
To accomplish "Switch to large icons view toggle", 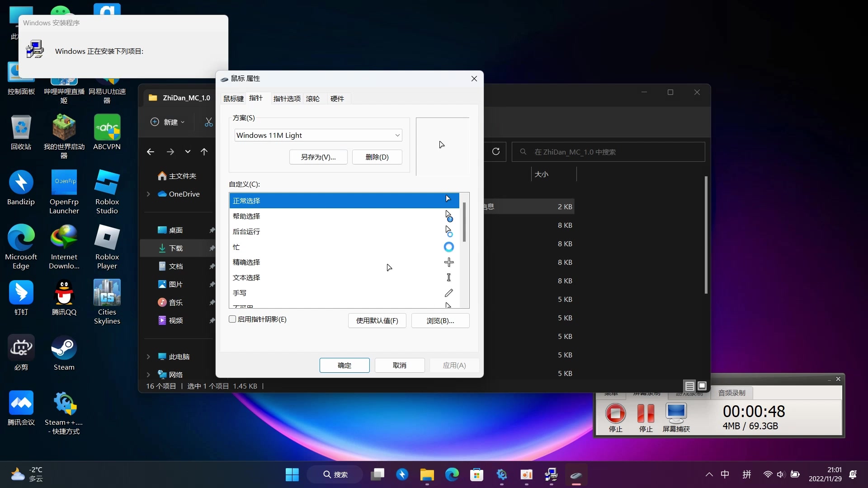I will click(702, 386).
